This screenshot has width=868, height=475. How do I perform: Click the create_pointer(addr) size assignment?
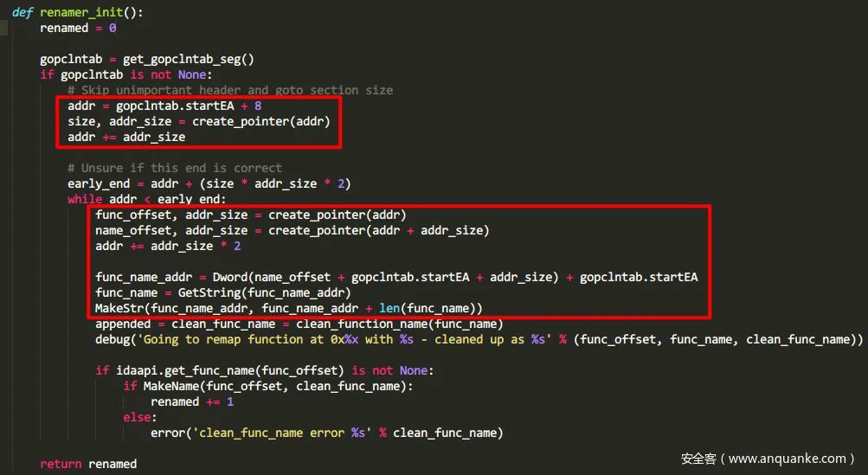[x=199, y=121]
